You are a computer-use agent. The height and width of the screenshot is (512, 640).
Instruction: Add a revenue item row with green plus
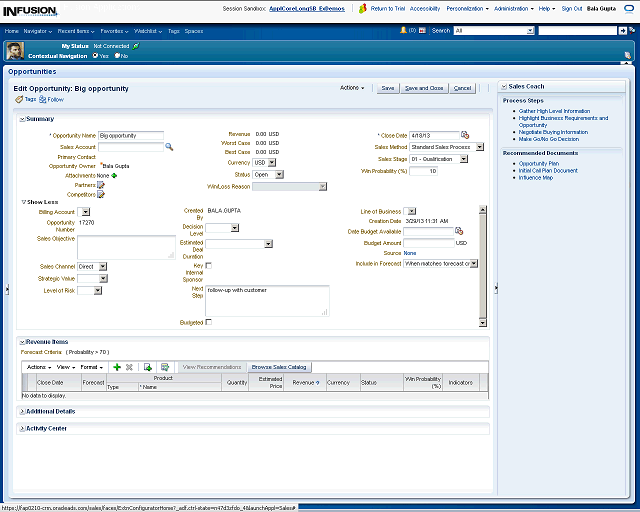click(116, 367)
